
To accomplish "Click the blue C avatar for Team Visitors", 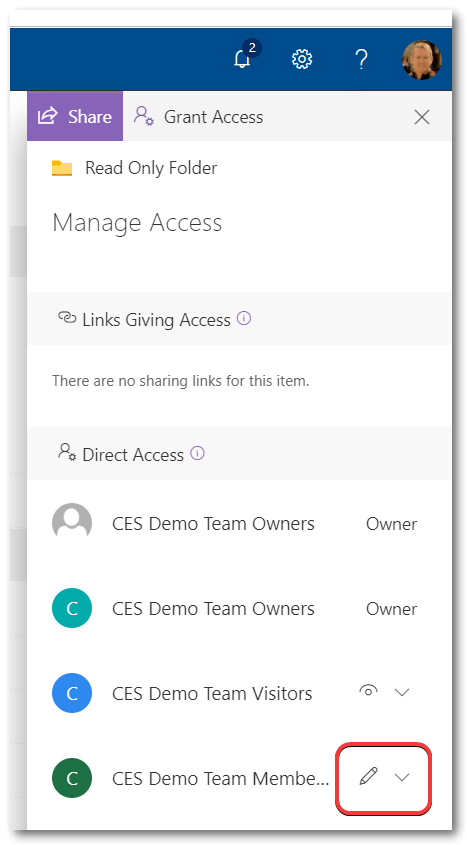I will click(x=72, y=693).
